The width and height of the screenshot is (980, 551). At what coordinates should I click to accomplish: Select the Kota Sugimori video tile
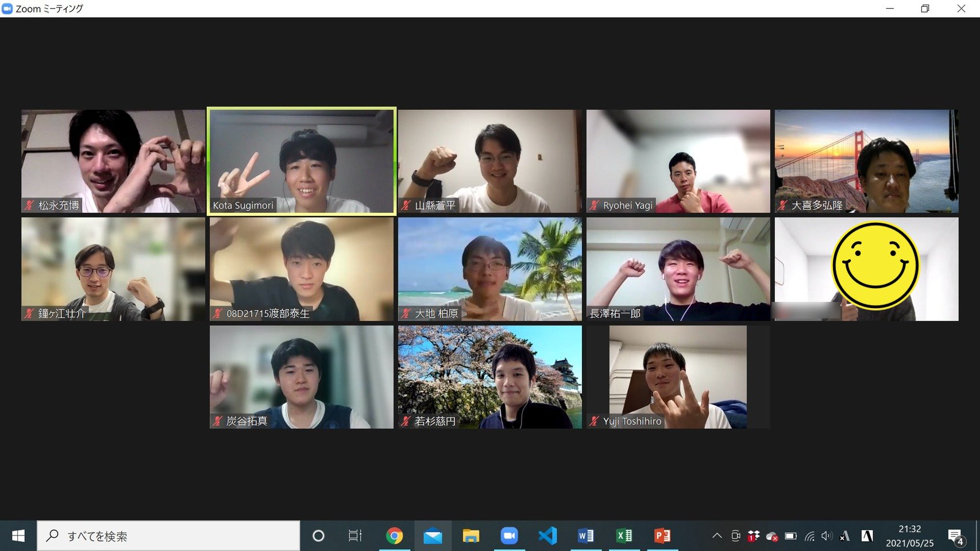(302, 161)
